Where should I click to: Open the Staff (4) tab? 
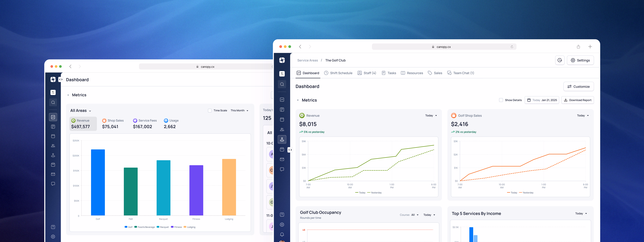pos(367,73)
